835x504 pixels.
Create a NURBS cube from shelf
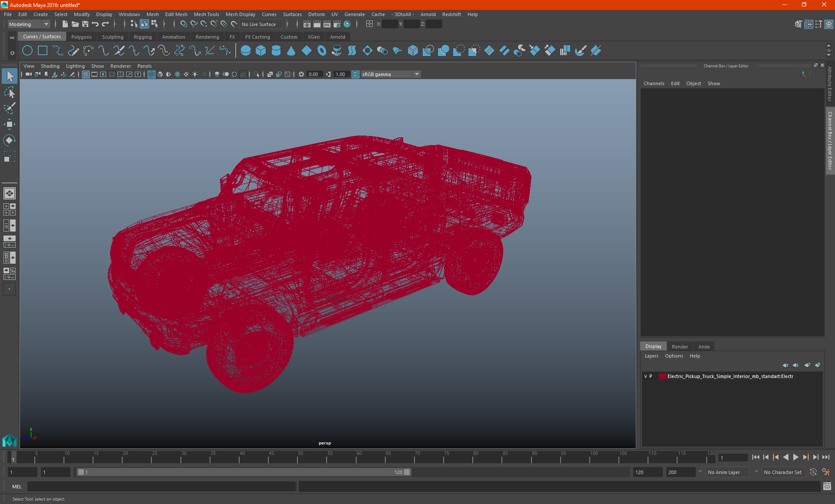(x=261, y=51)
